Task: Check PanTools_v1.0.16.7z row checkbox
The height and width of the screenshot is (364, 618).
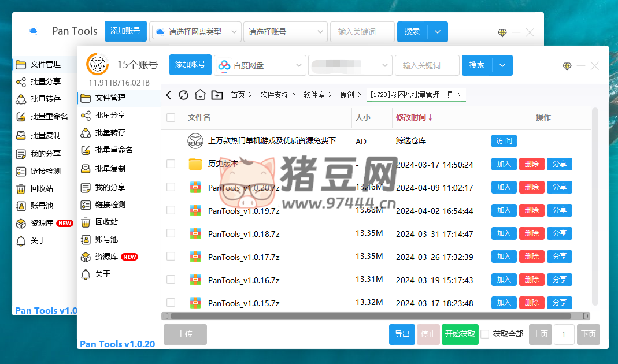Action: 171,279
